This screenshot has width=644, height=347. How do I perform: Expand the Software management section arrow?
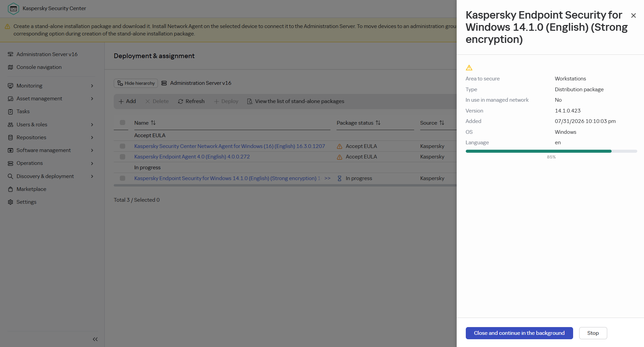(x=92, y=150)
